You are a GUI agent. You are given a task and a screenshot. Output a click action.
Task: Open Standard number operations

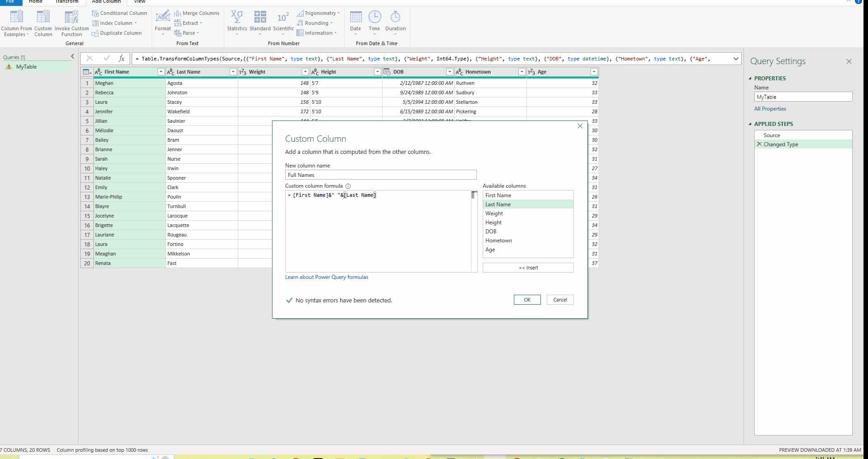260,23
